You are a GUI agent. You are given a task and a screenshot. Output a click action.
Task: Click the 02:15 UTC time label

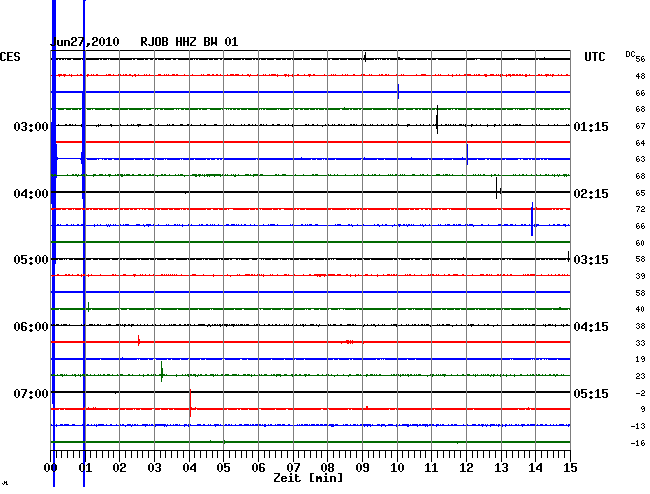[x=591, y=194]
